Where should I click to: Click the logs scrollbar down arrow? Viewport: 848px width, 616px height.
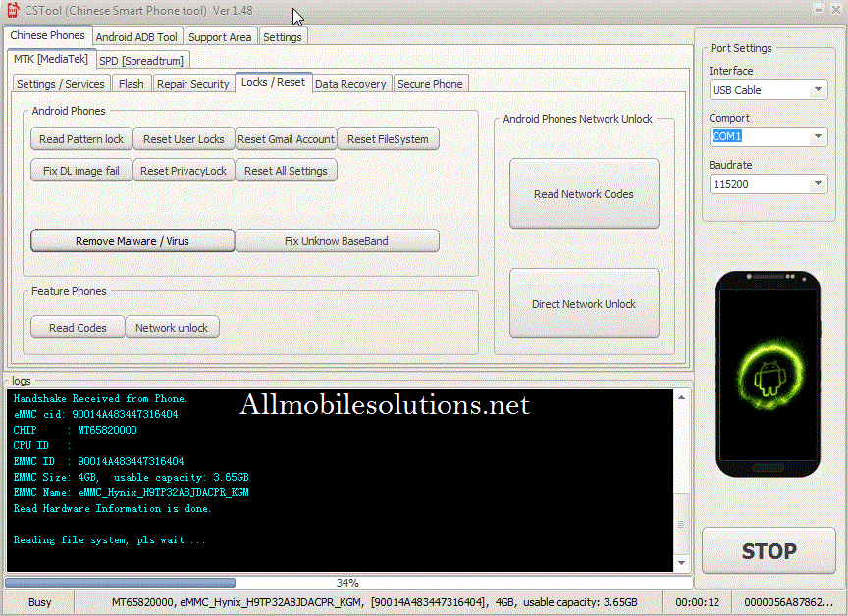coord(681,562)
